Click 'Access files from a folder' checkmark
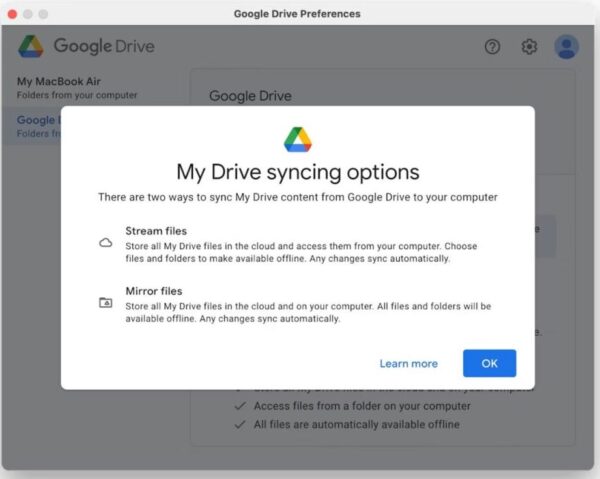 [240, 406]
